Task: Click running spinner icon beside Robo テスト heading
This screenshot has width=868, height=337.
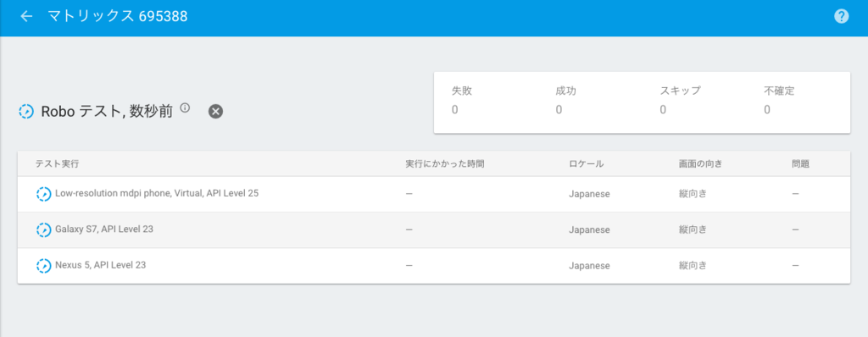Action: [26, 112]
